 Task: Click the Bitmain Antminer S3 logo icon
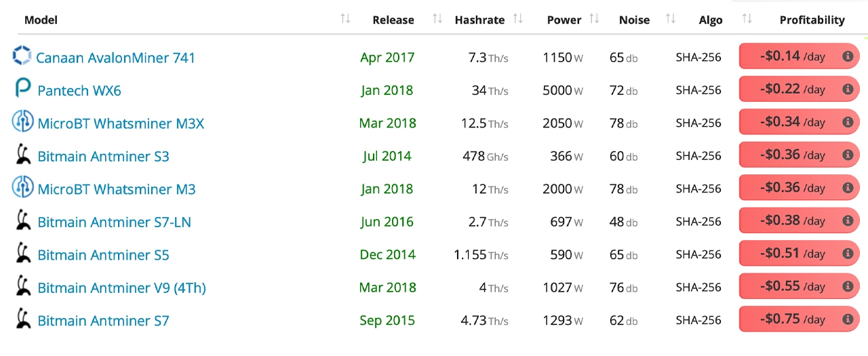(23, 155)
